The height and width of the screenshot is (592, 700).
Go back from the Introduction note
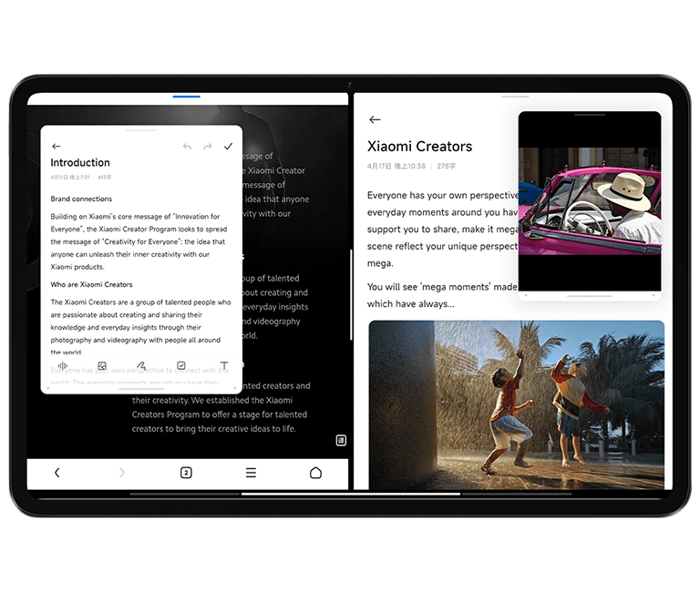point(57,146)
